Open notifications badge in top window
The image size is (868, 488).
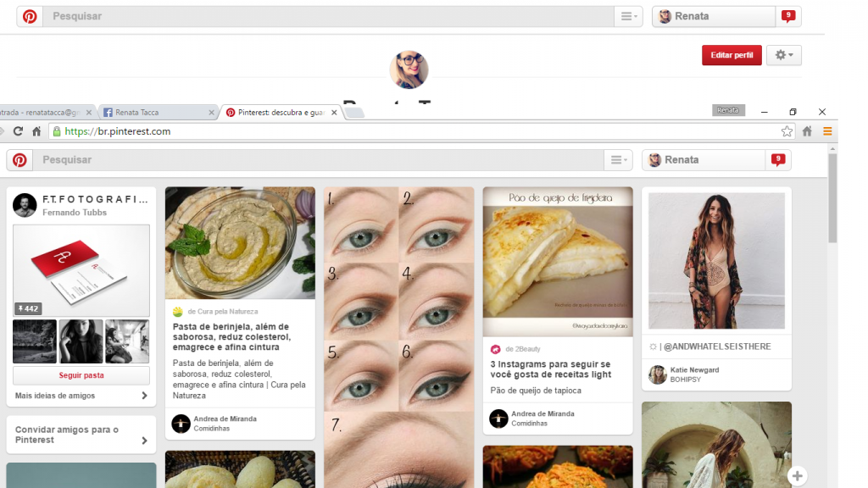tap(788, 16)
